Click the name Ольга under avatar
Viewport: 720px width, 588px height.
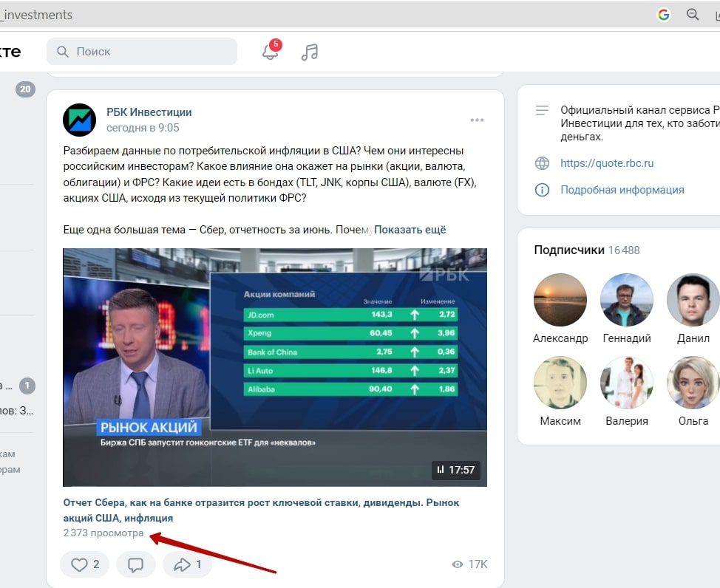pos(693,421)
